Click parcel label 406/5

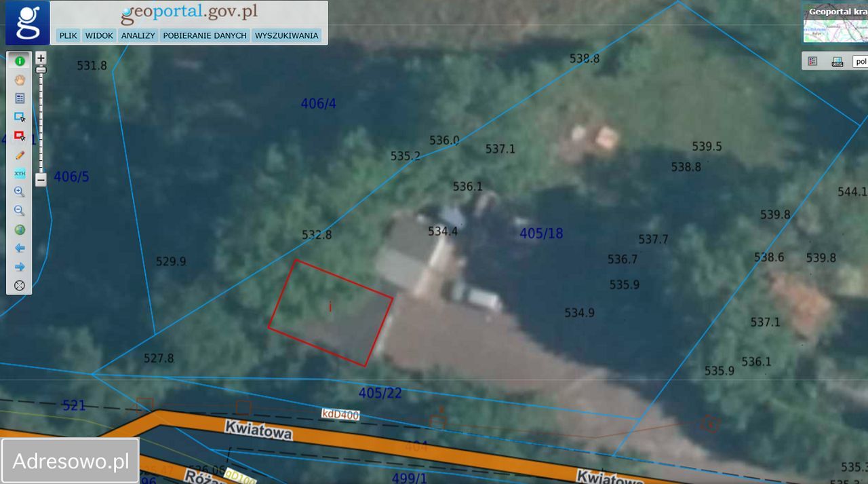pos(71,177)
